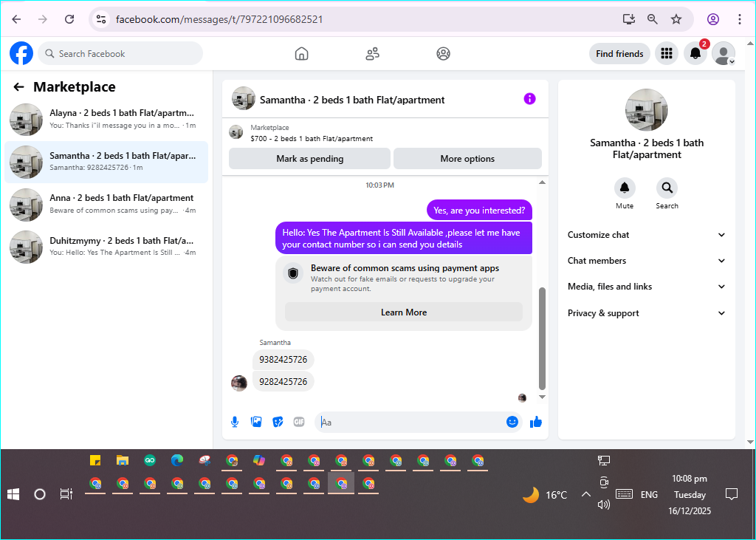Open the Friends icon in top navigation
This screenshot has height=540, width=756.
(372, 54)
